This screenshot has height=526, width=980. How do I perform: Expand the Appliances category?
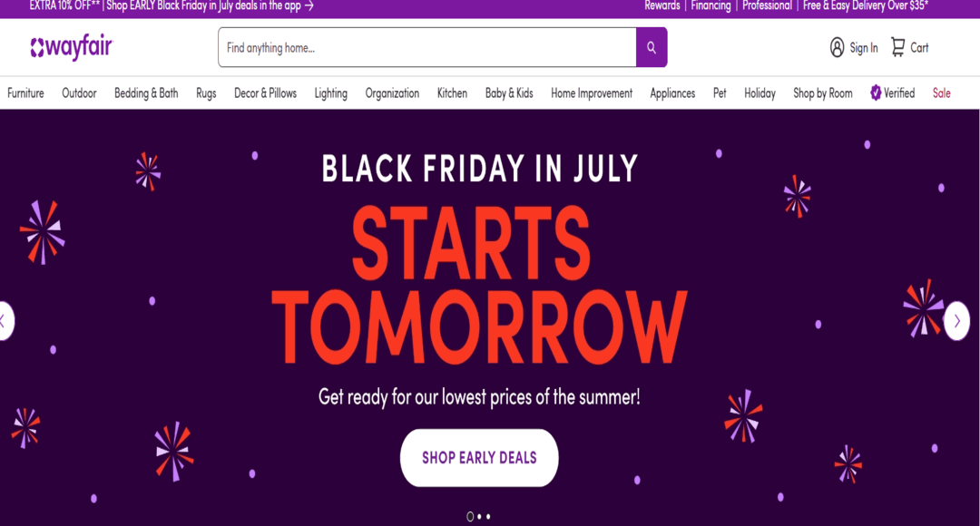(x=672, y=93)
